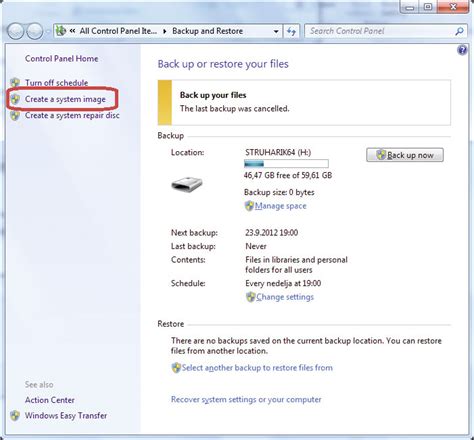Click the shield icon next to Change settings
The image size is (474, 440).
[x=250, y=297]
